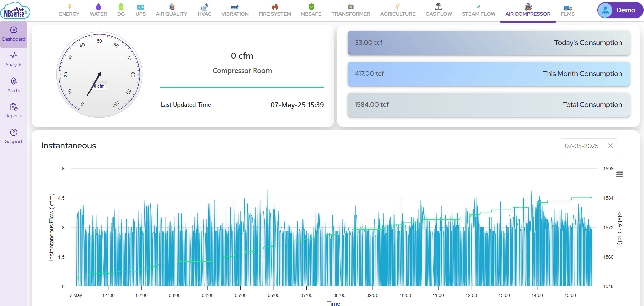644x306 pixels.
Task: Go to Dashboard in sidebar
Action: [x=13, y=34]
